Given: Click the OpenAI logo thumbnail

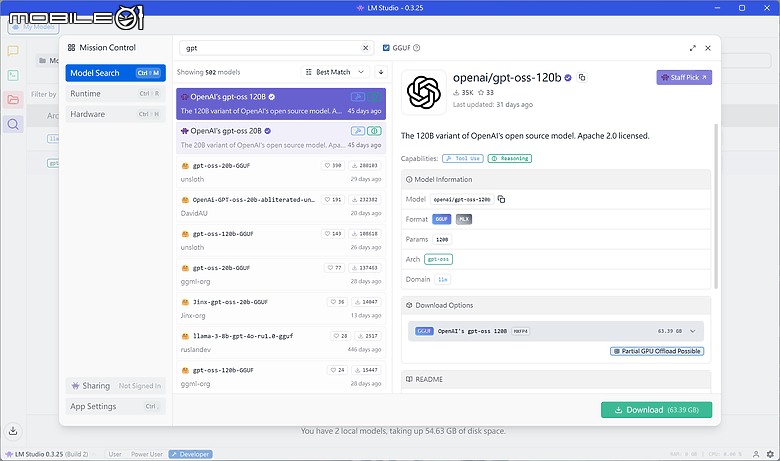Looking at the screenshot, I should click(424, 92).
